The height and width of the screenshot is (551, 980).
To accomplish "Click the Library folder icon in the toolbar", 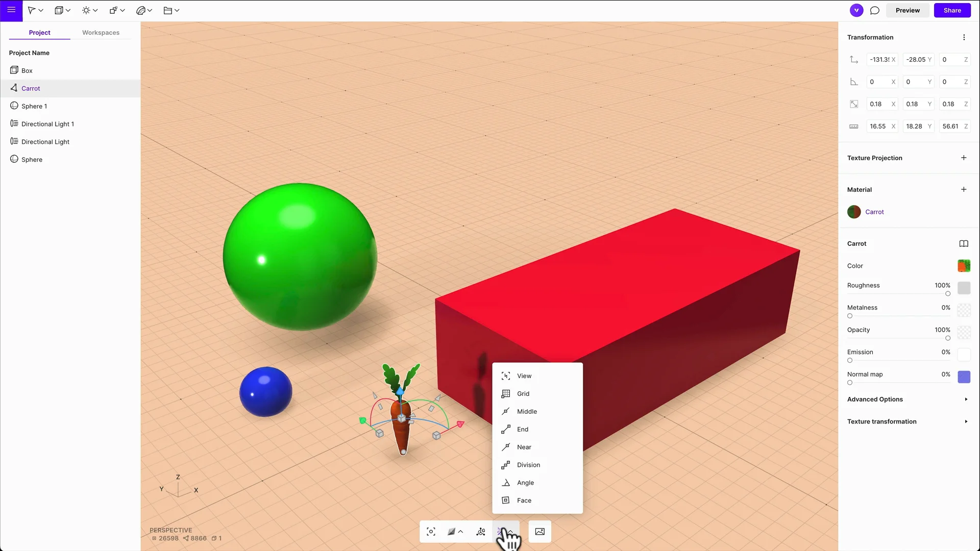I will 167,10.
